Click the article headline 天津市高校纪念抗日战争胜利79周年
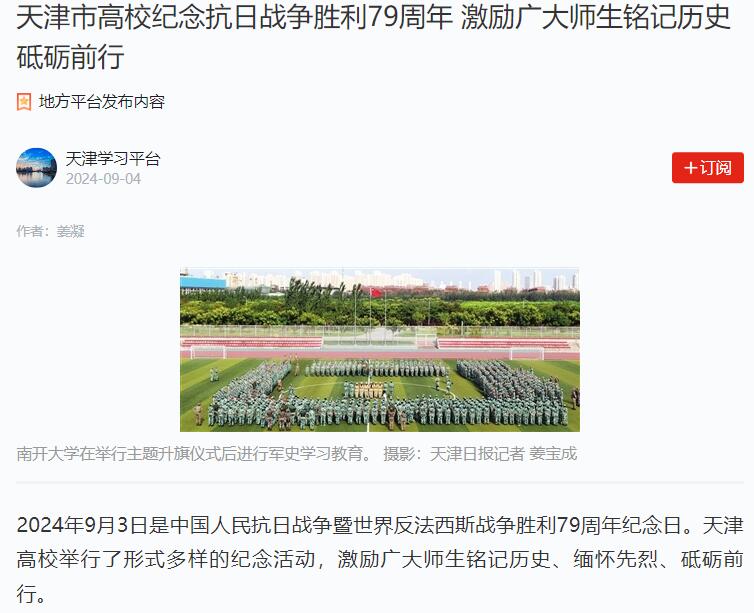 (x=234, y=17)
